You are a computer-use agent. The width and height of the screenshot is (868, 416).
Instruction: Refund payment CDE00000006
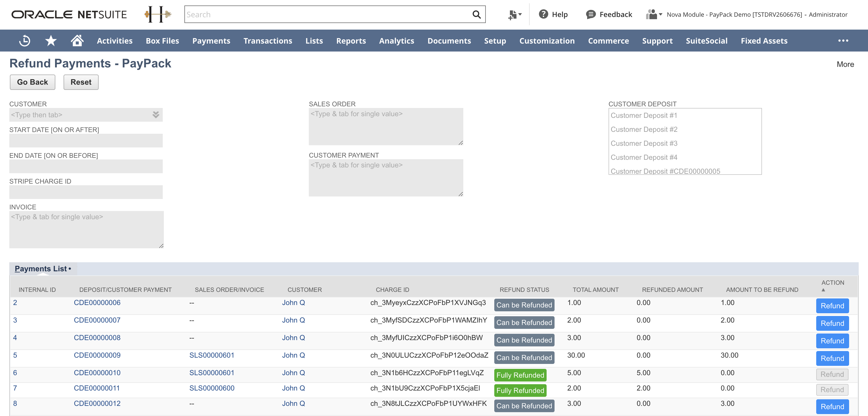tap(832, 306)
